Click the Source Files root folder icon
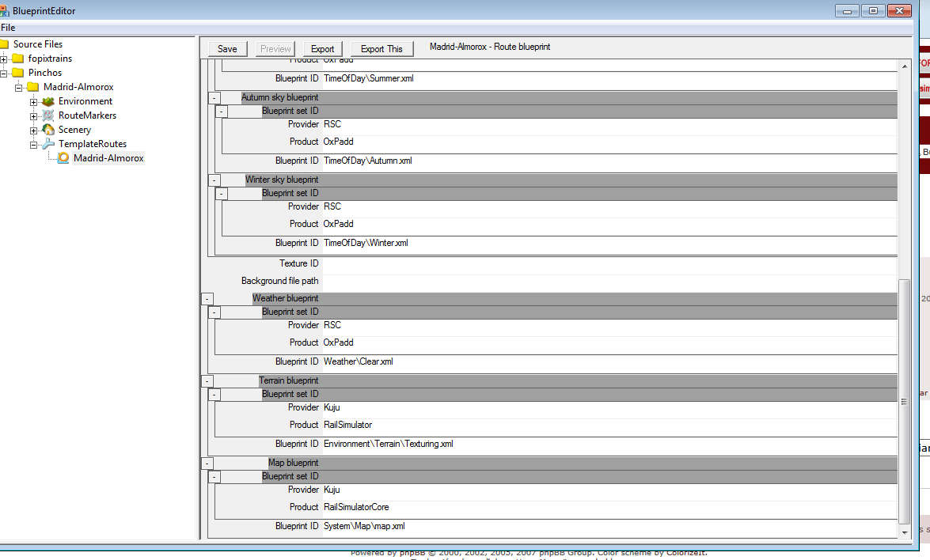This screenshot has width=930, height=560. click(x=4, y=44)
